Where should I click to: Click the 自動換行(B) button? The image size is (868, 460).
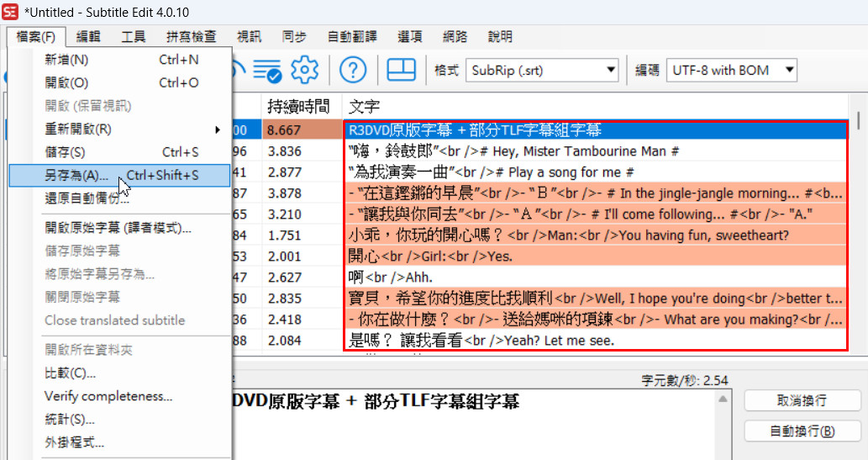pyautogui.click(x=802, y=431)
